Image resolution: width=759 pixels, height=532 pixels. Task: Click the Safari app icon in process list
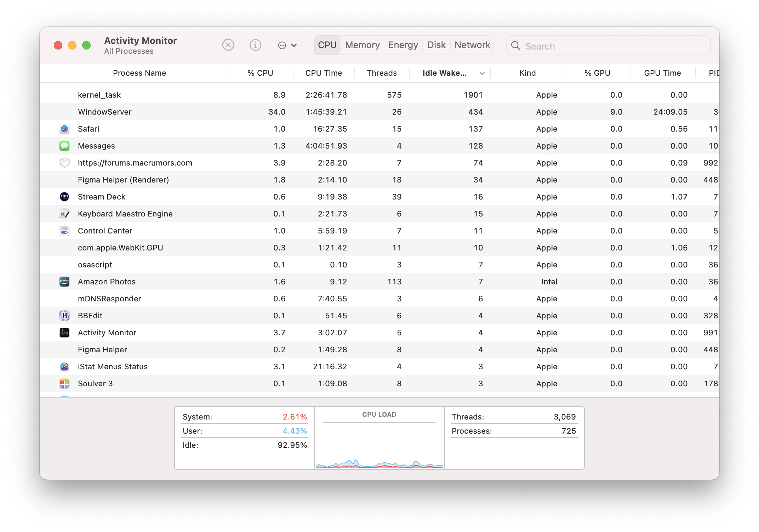[64, 129]
